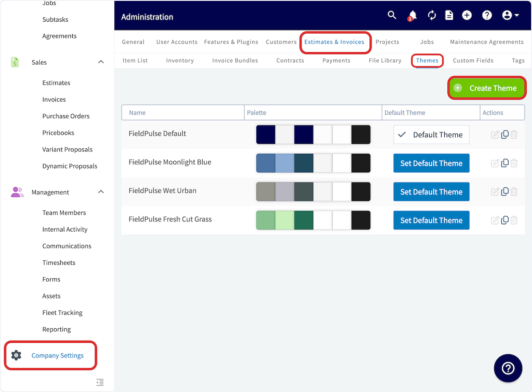Open Invoice Bundles subtab

tap(235, 60)
